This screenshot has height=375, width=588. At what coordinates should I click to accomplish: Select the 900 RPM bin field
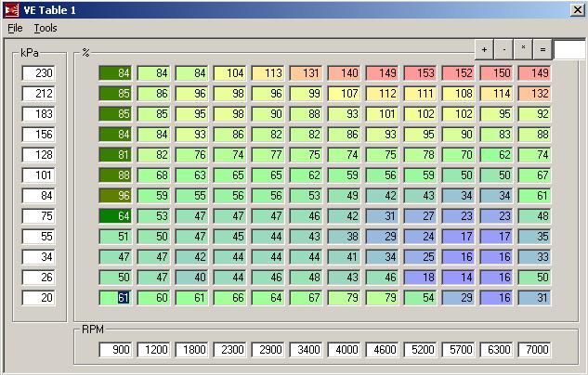[117, 350]
